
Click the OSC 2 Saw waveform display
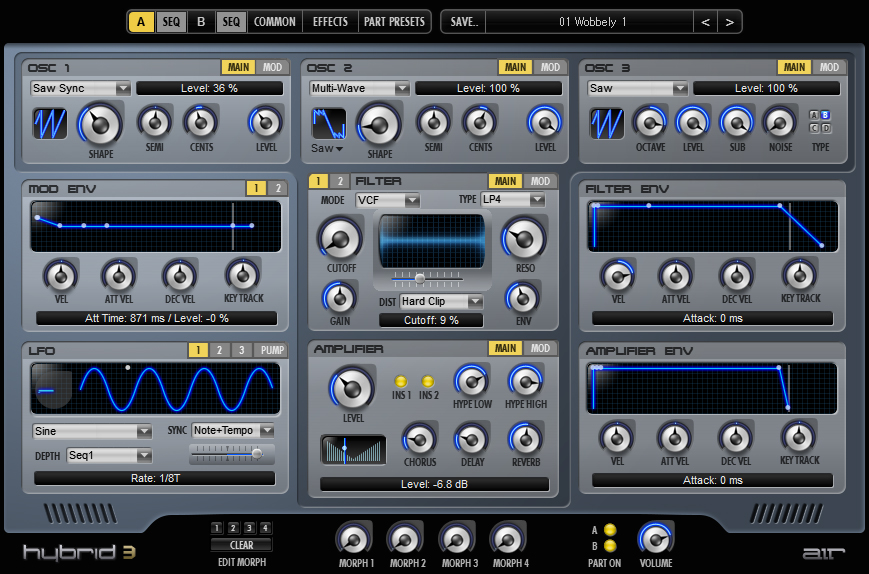click(328, 124)
